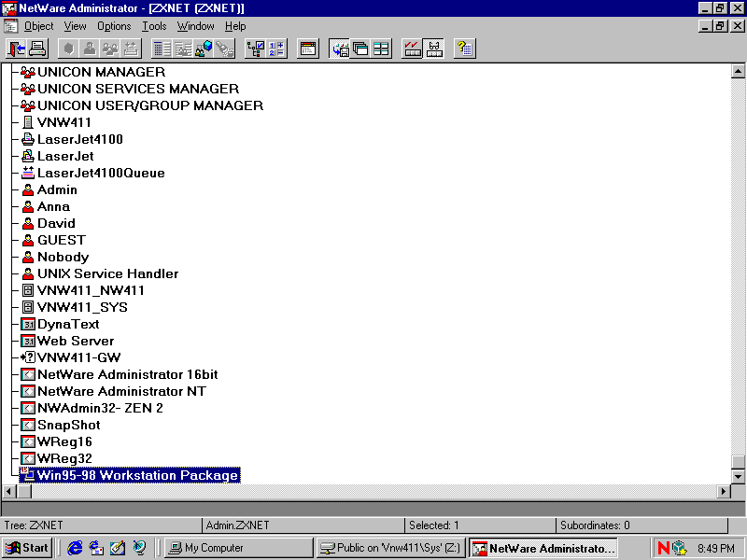This screenshot has width=747, height=560.
Task: Click the vertical scrollbar down arrow
Action: (x=738, y=476)
